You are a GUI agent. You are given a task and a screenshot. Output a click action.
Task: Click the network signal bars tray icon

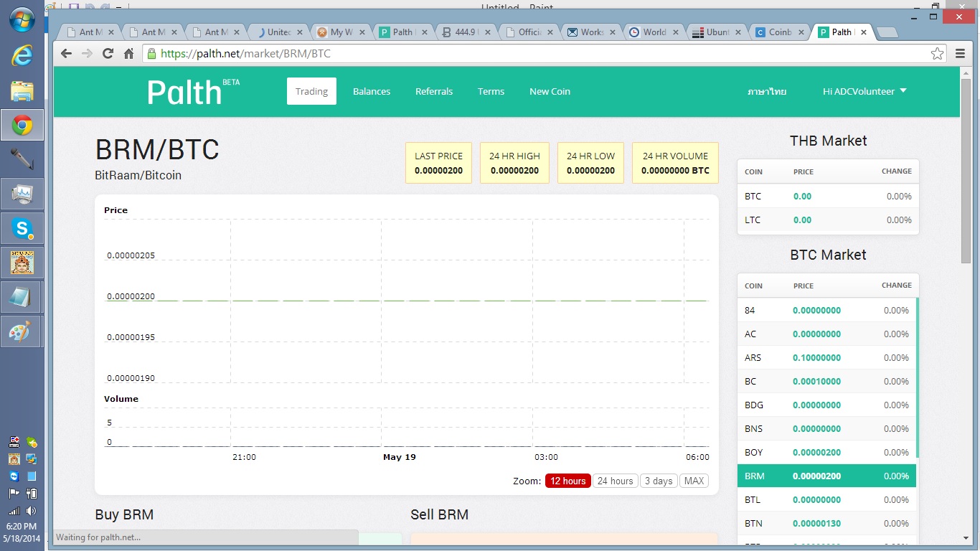click(14, 511)
